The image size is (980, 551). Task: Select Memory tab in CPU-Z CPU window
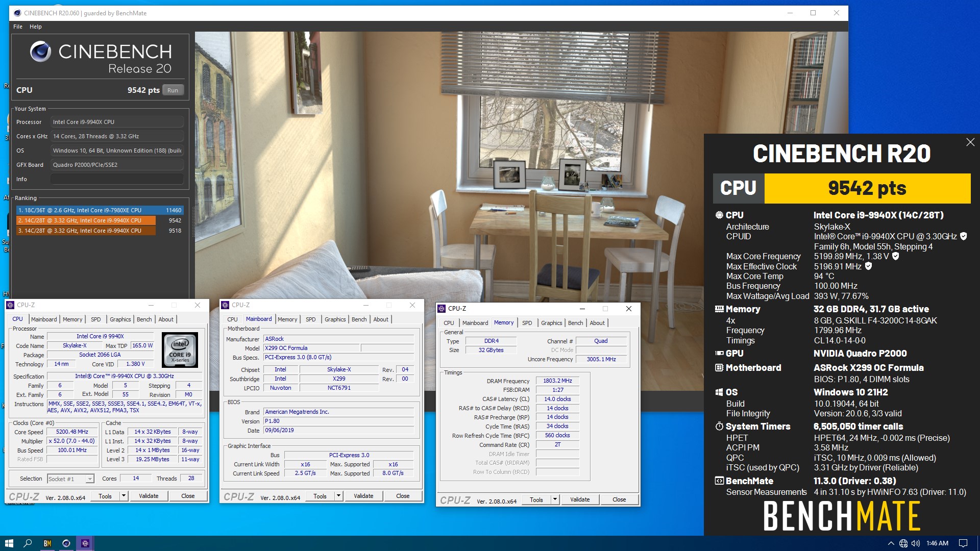tap(72, 319)
